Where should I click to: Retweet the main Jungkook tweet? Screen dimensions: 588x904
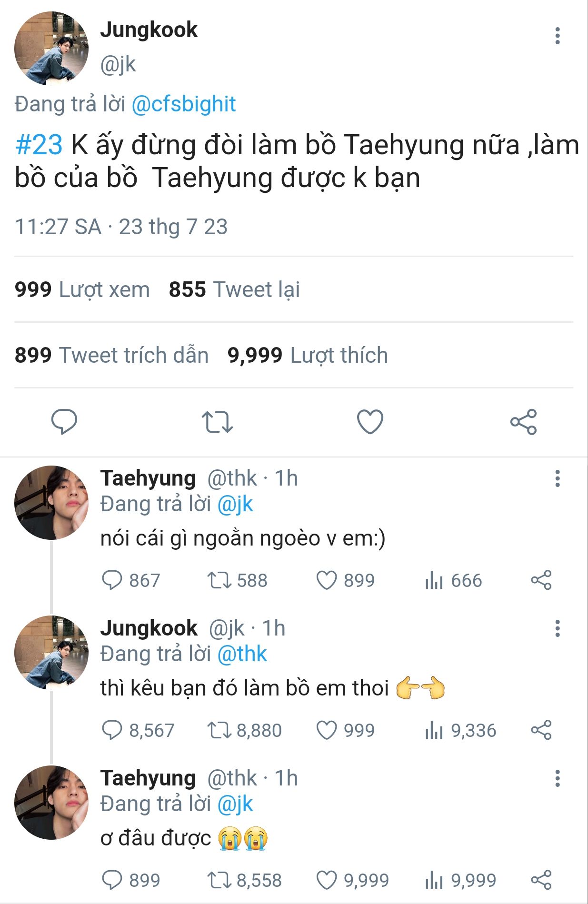217,422
